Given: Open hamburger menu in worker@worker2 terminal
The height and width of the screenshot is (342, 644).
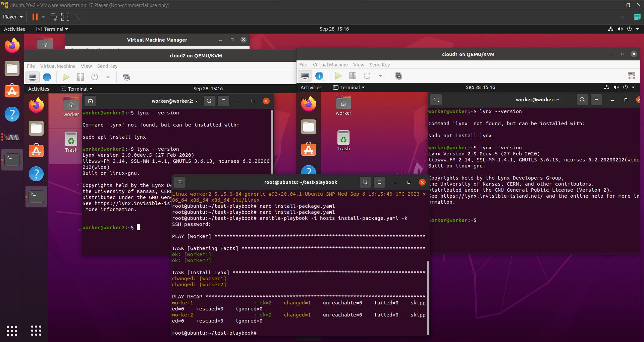Looking at the screenshot, I should pyautogui.click(x=223, y=101).
